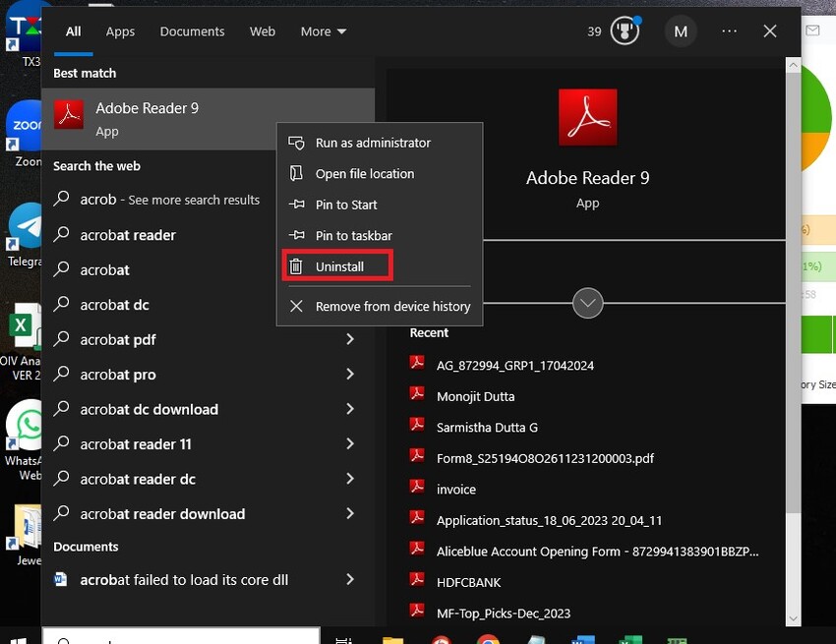Click the Adobe Reader 9 icon in preview

click(x=587, y=116)
